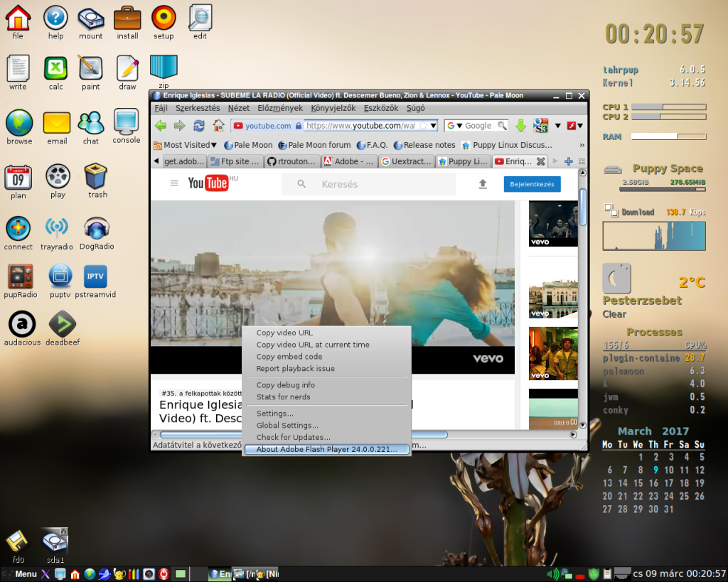Select About Adobe Flash Player in the context menu

pyautogui.click(x=326, y=449)
